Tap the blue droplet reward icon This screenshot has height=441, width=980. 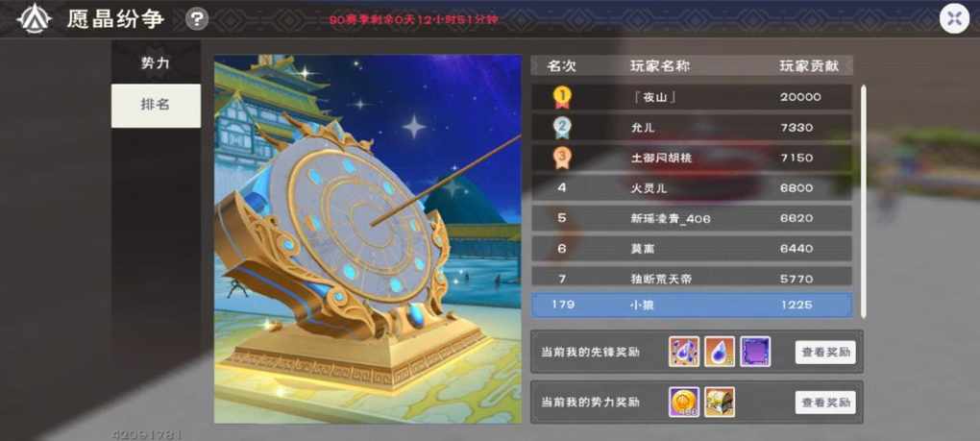point(720,352)
